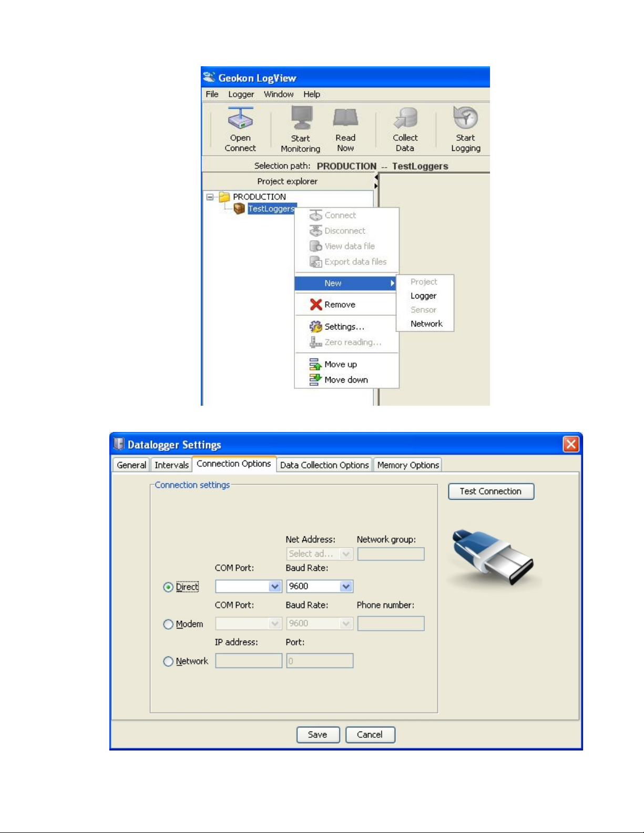Select the Modem connection radio button
The height and width of the screenshot is (833, 644).
pyautogui.click(x=168, y=624)
